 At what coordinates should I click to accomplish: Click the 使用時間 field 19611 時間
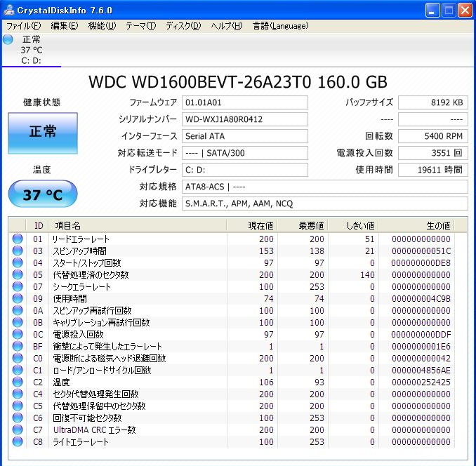(x=433, y=170)
